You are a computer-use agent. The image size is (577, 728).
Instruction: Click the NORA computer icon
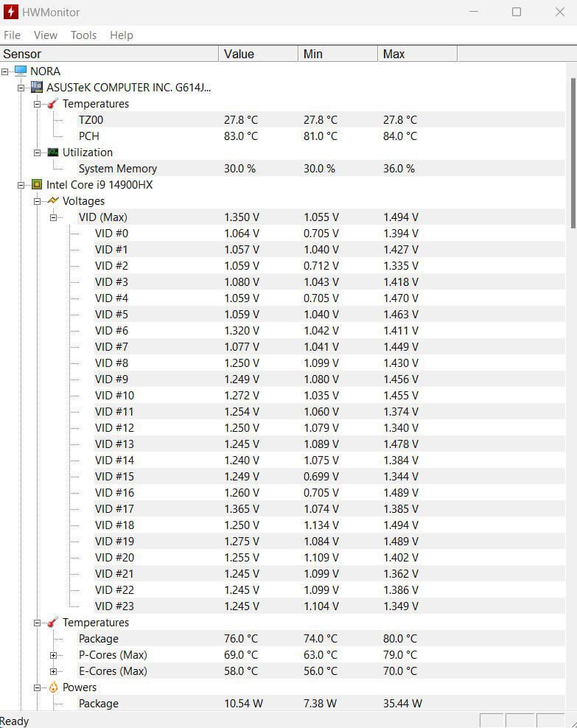pos(21,71)
